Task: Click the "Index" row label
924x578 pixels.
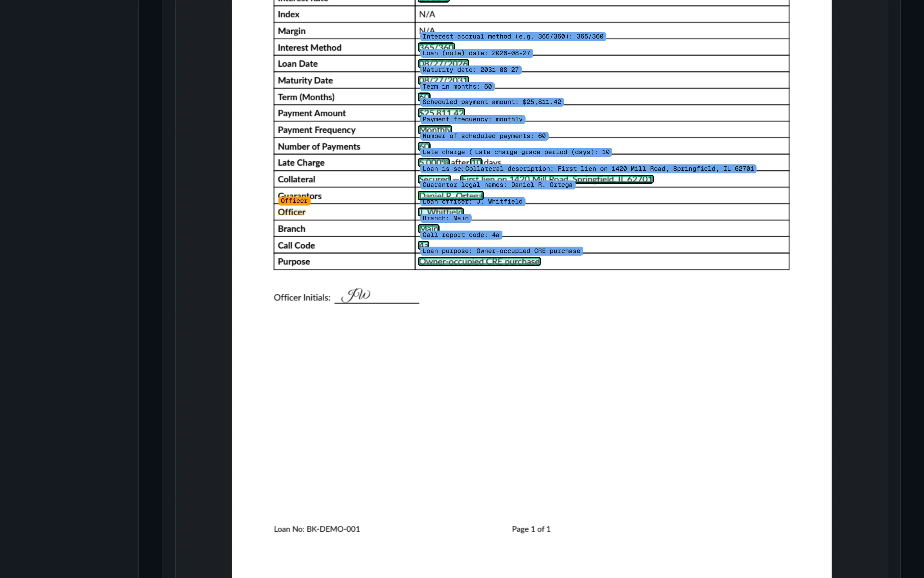Action: [288, 14]
